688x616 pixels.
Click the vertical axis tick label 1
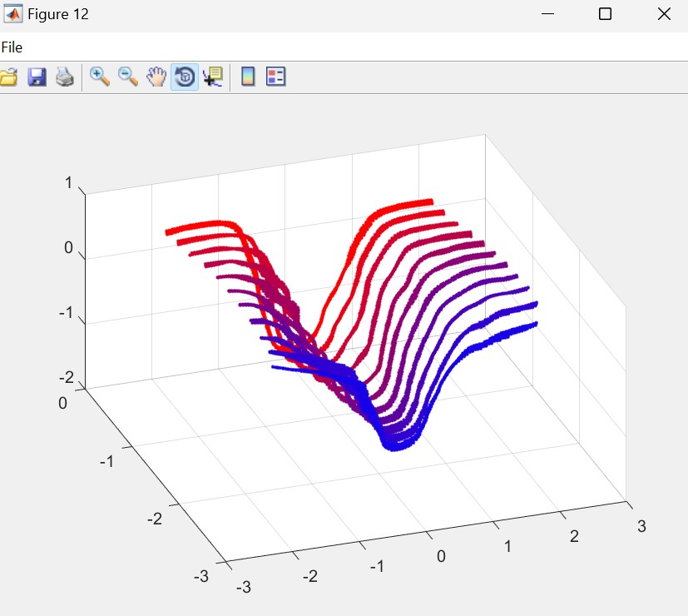69,183
